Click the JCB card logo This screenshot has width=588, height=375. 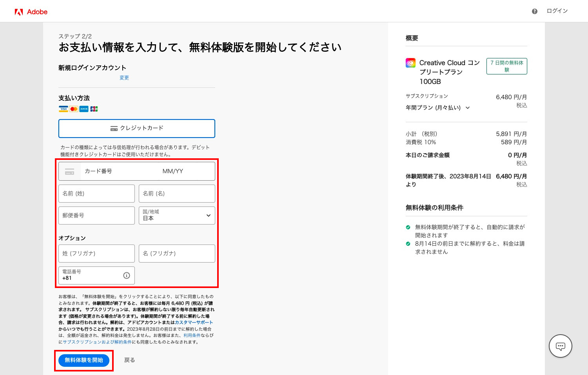coord(94,109)
